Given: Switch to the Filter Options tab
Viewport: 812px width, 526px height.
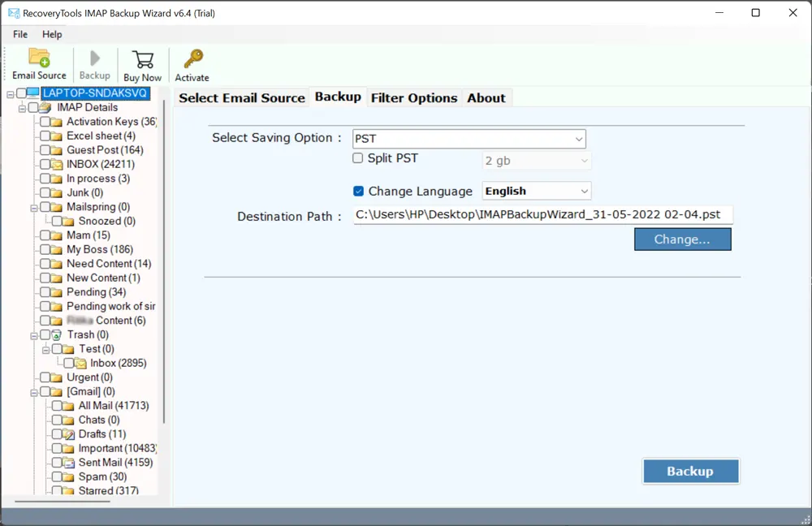Looking at the screenshot, I should pos(414,98).
